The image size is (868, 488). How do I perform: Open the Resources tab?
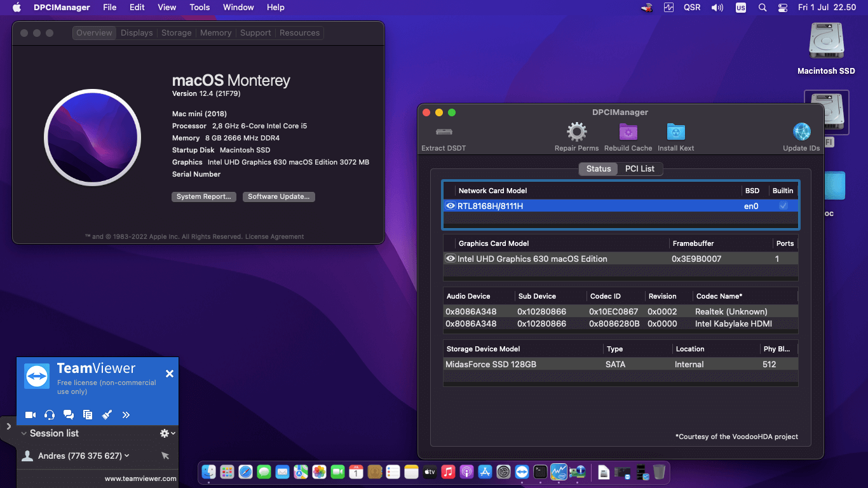300,33
